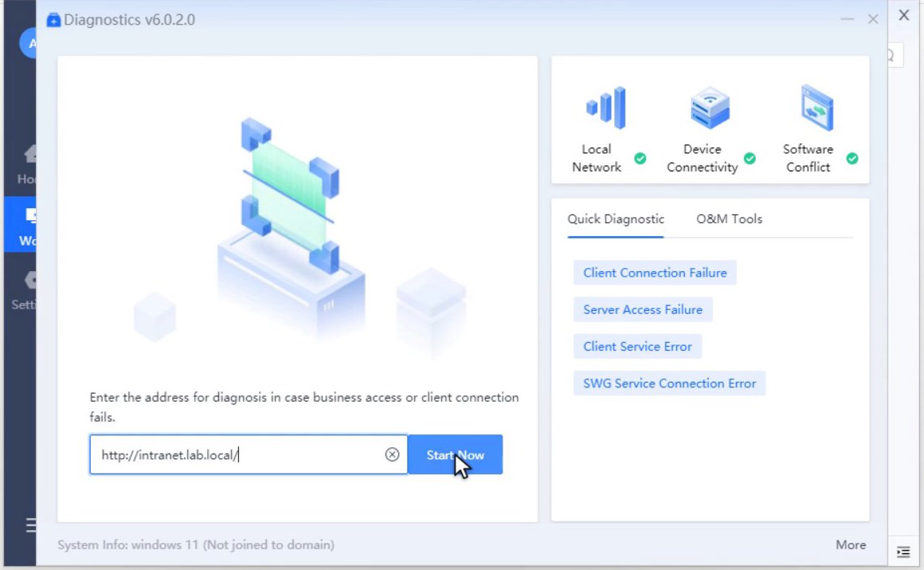Click the Local Network label

pos(597,158)
